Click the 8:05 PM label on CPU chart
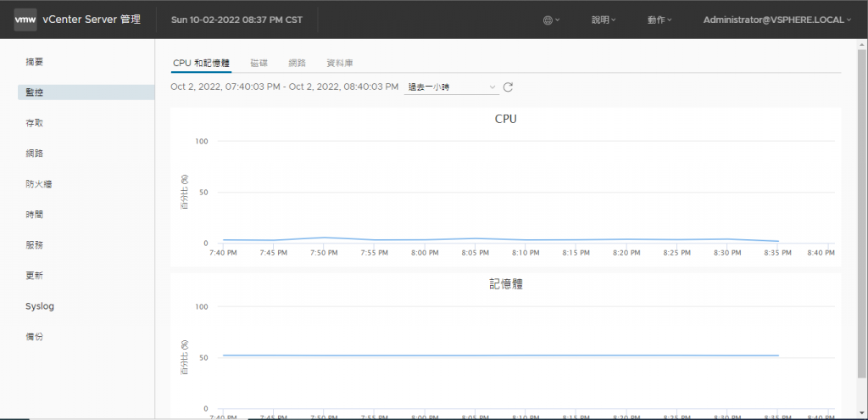The width and height of the screenshot is (868, 420). click(x=476, y=253)
